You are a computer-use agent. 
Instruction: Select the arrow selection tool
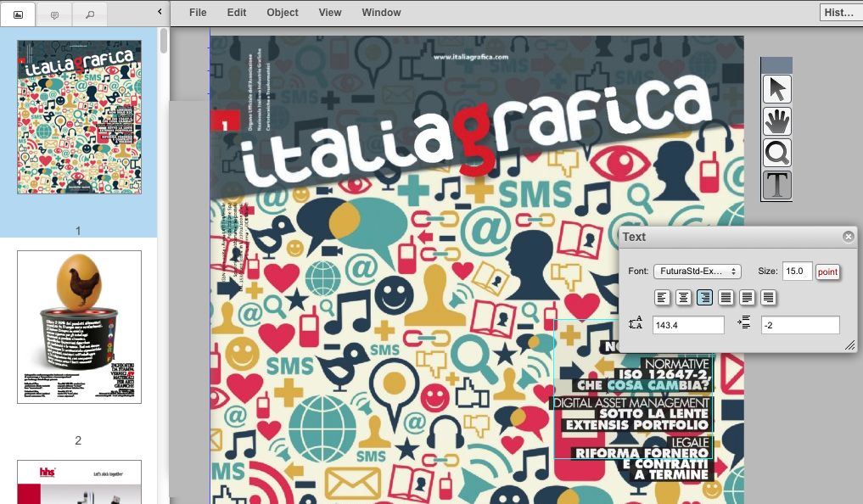click(x=776, y=88)
